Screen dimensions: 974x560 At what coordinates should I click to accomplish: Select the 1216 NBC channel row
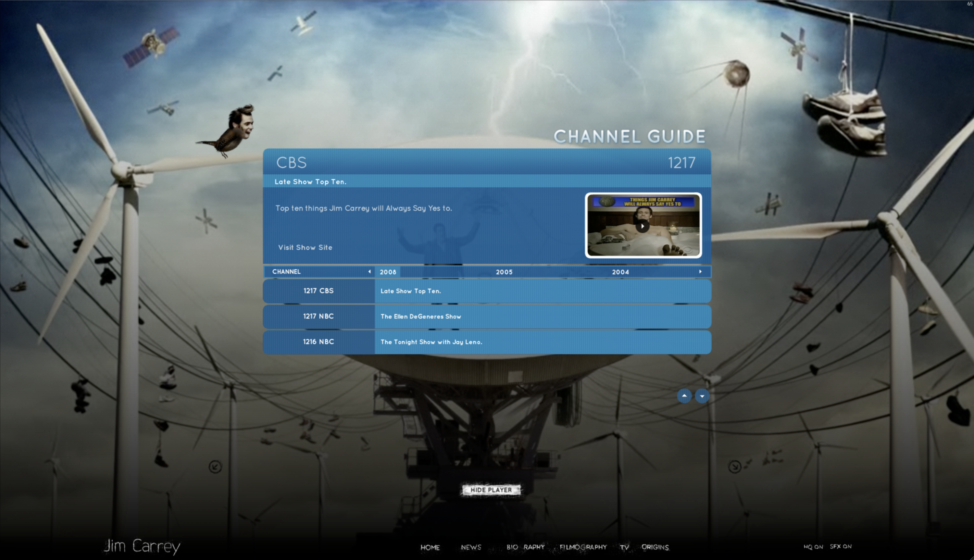[x=487, y=342]
